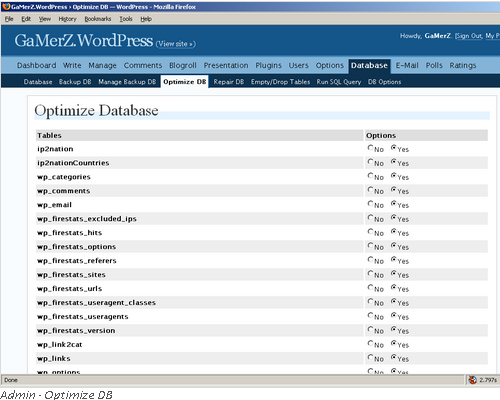Open the Database submenu item

click(x=38, y=82)
